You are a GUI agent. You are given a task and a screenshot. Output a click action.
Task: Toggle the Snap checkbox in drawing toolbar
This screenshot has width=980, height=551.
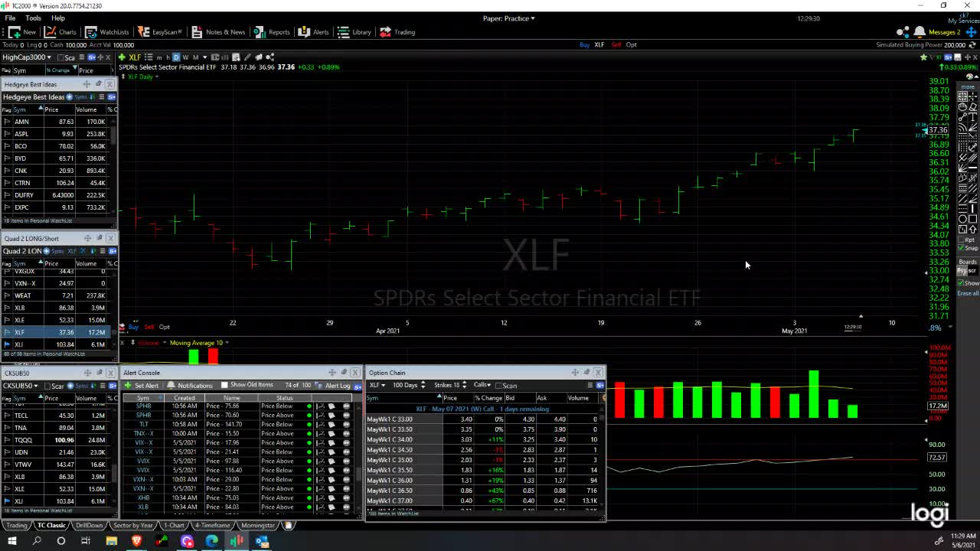[x=962, y=248]
